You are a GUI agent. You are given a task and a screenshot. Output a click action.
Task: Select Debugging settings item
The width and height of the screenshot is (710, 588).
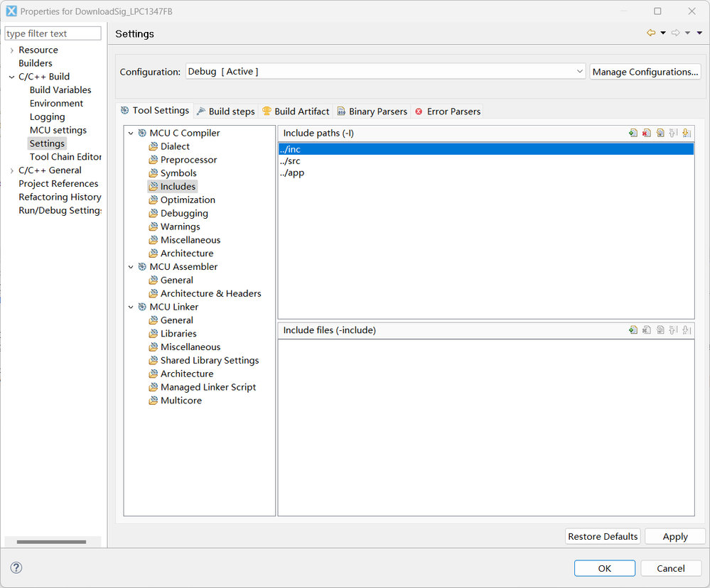pos(184,214)
